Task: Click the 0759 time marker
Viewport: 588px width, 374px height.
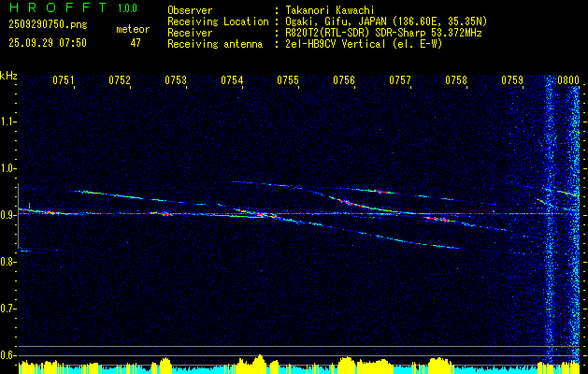Action: 512,80
